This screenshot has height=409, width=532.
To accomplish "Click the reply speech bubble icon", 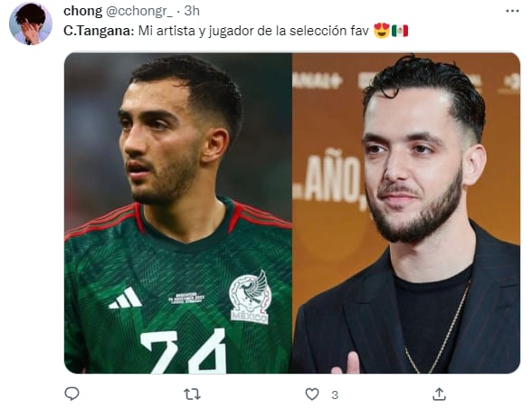I will (x=71, y=394).
